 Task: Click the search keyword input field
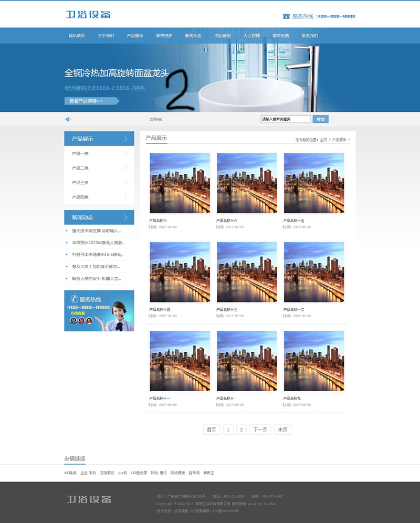[285, 119]
